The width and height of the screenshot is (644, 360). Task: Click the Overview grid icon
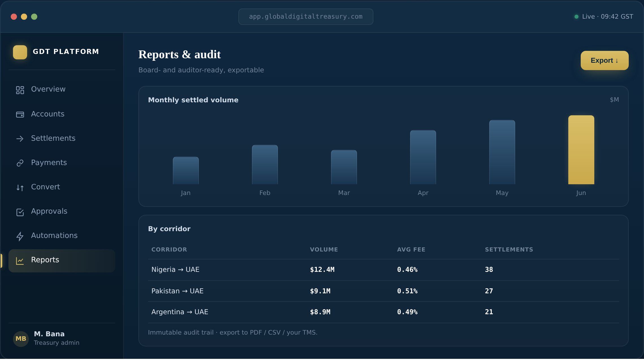click(x=20, y=90)
